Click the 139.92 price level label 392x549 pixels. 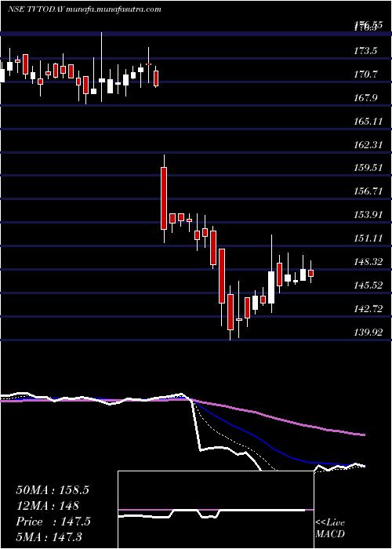[368, 332]
